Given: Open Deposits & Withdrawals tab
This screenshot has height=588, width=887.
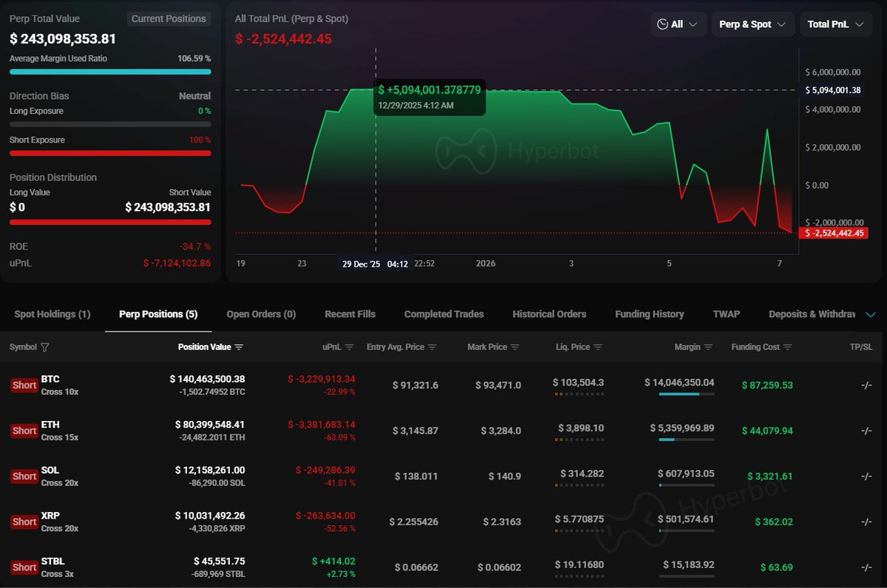Looking at the screenshot, I should point(812,314).
